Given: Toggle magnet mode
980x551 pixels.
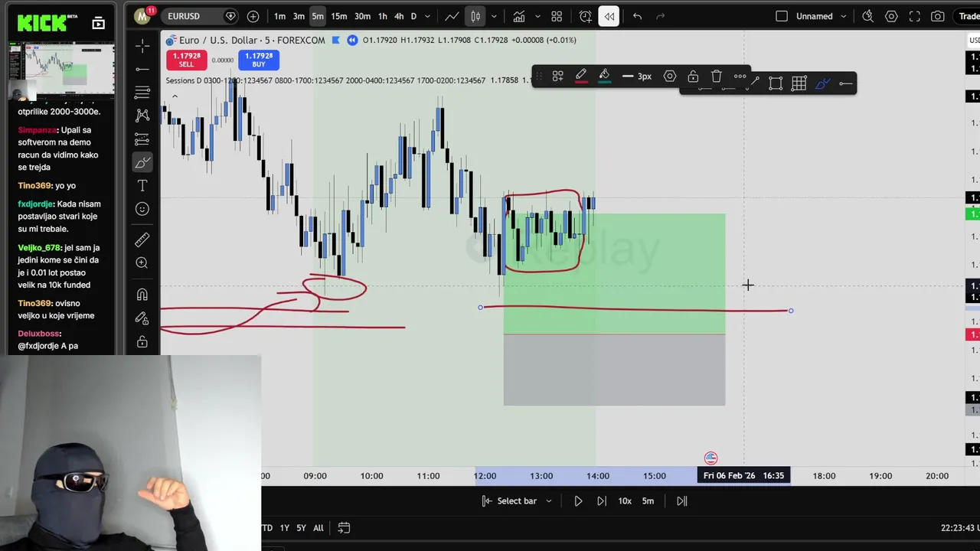Looking at the screenshot, I should coord(142,295).
